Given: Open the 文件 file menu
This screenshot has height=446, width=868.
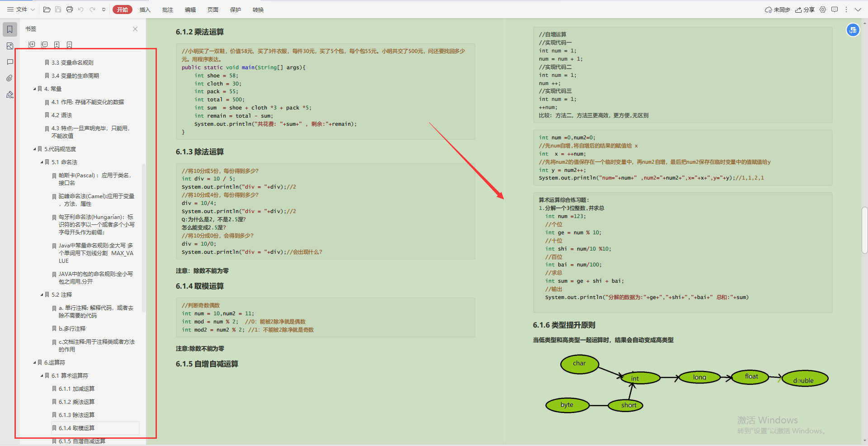Looking at the screenshot, I should pos(21,9).
